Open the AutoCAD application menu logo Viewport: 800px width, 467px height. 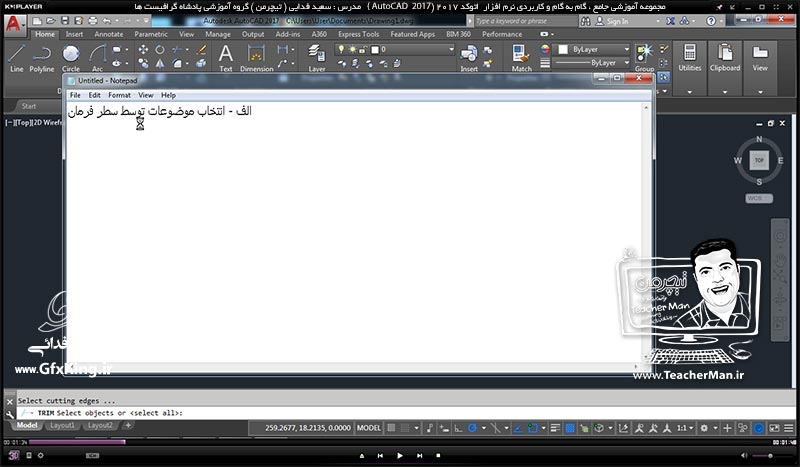(14, 24)
